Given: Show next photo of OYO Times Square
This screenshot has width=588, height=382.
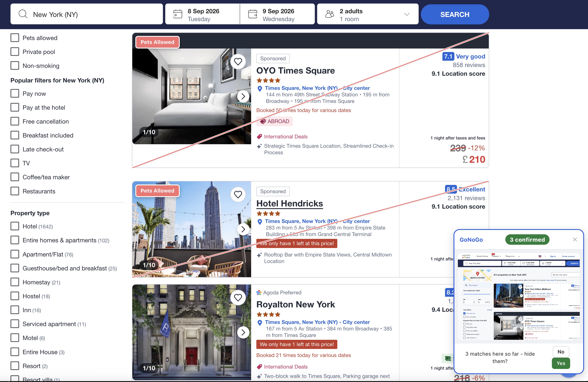Looking at the screenshot, I should (x=243, y=96).
